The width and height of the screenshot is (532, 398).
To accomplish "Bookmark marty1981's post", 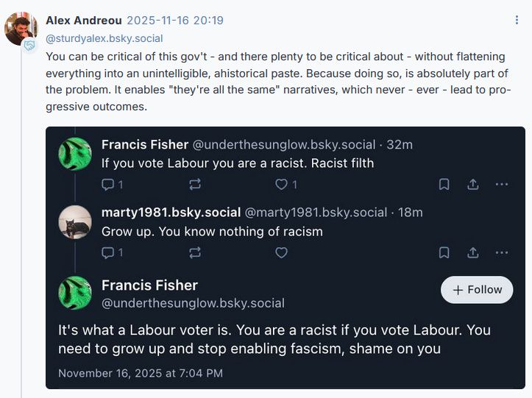I will click(x=444, y=252).
